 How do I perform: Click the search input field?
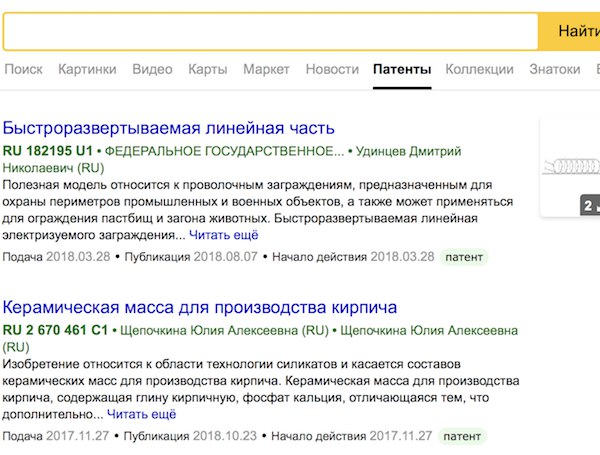pos(271,31)
